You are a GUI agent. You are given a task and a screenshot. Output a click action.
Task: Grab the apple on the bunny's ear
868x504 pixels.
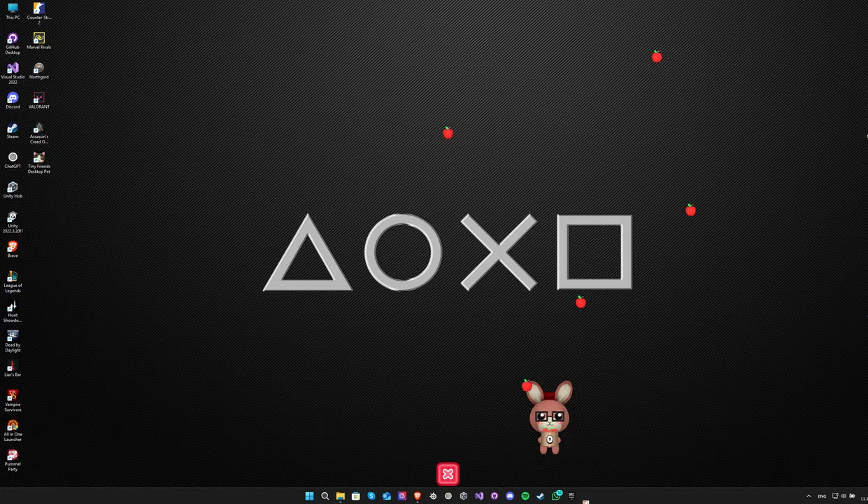tap(527, 385)
